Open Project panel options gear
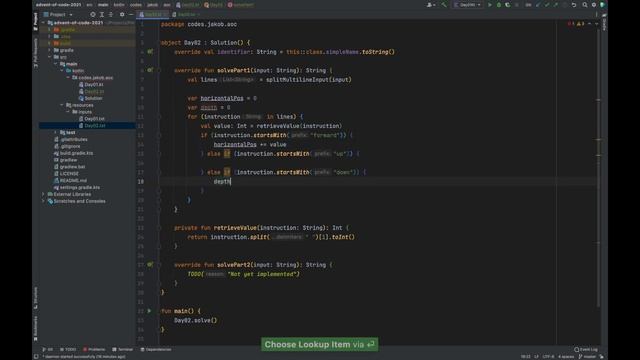The height and width of the screenshot is (360, 640). [122, 14]
